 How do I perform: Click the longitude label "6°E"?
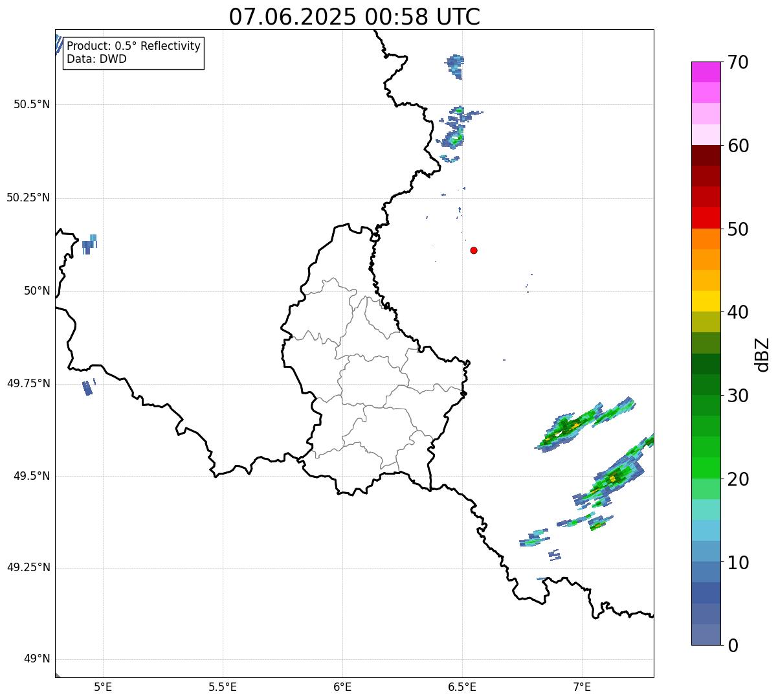[342, 688]
